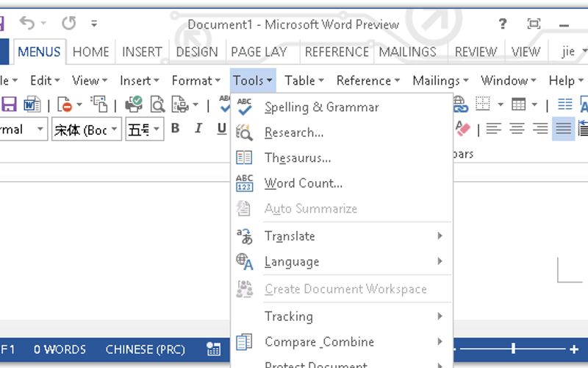Screen dimensions: 588x368
Task: Expand the Tracking submenu
Action: pyautogui.click(x=440, y=316)
